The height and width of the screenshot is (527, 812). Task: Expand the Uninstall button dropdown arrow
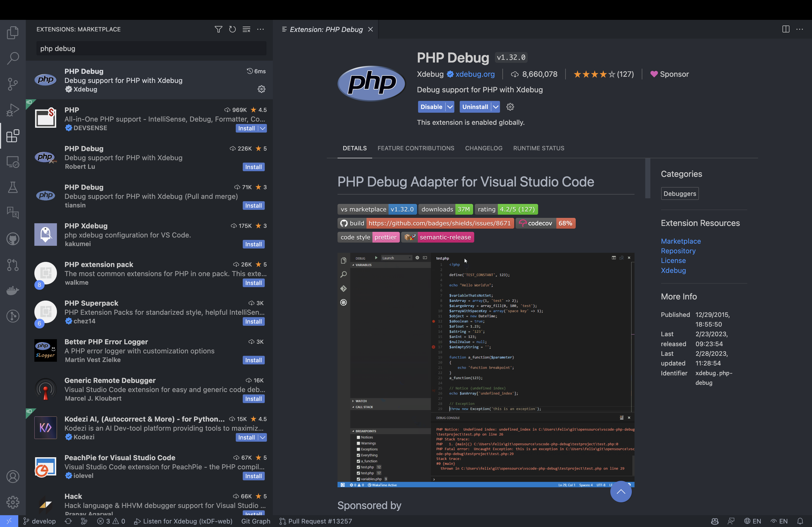(x=495, y=107)
